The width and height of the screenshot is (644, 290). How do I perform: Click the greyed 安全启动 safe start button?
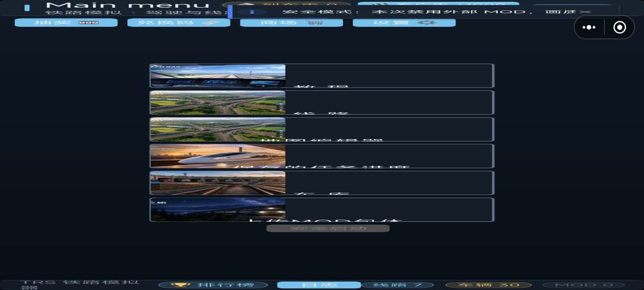(328, 228)
